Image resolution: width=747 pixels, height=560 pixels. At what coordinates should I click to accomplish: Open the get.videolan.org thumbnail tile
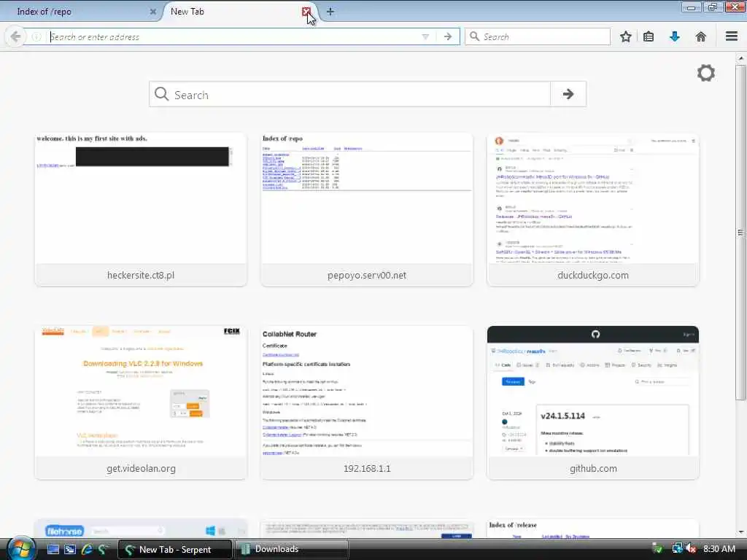click(141, 402)
